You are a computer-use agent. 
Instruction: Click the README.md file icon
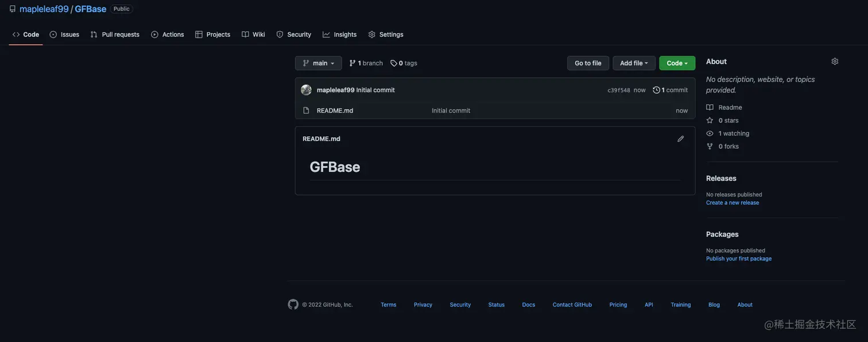pyautogui.click(x=306, y=110)
